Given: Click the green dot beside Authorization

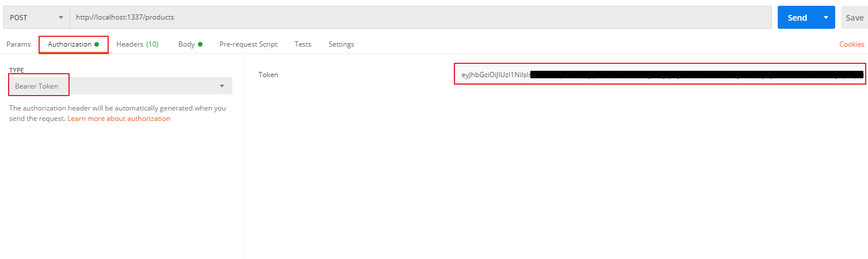Looking at the screenshot, I should coord(97,44).
